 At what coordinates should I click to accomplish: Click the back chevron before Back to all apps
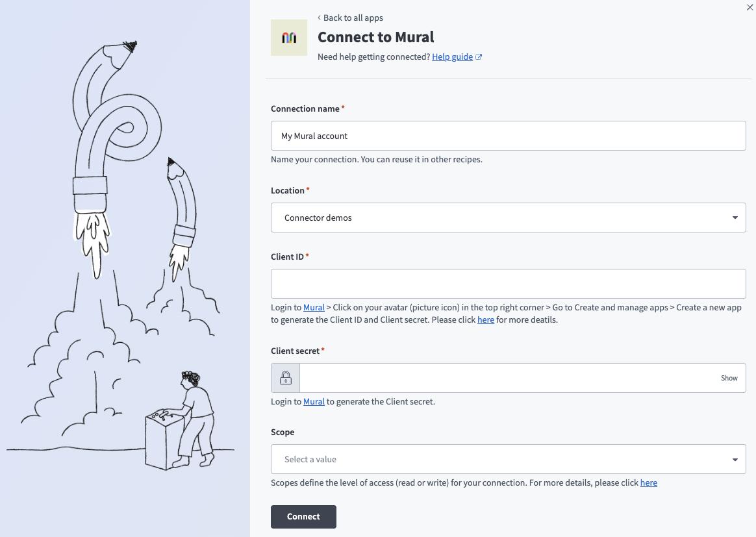coord(319,18)
